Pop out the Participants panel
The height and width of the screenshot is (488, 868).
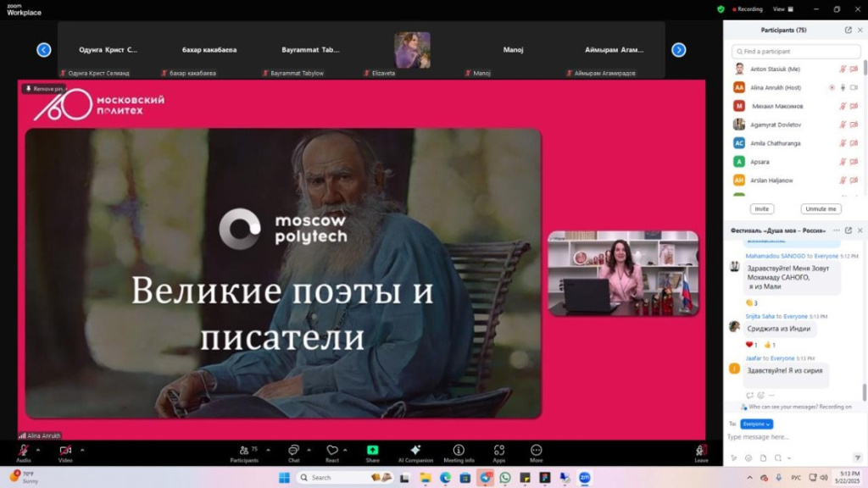coord(848,30)
